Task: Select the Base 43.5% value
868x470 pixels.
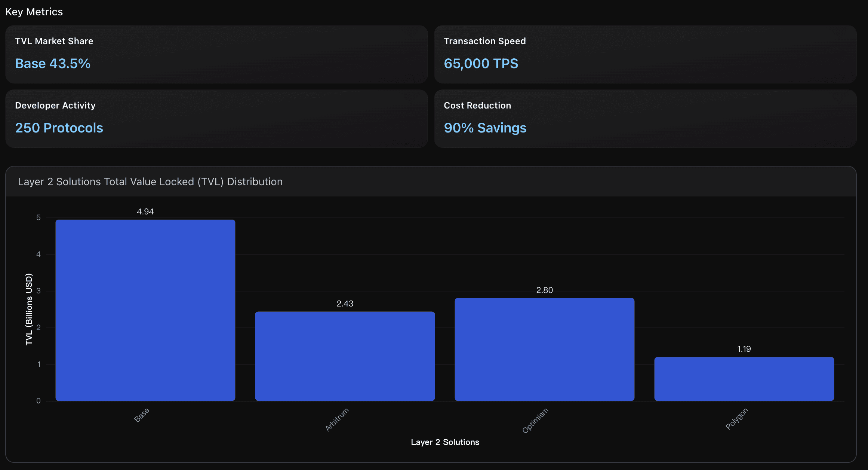Action: point(53,64)
